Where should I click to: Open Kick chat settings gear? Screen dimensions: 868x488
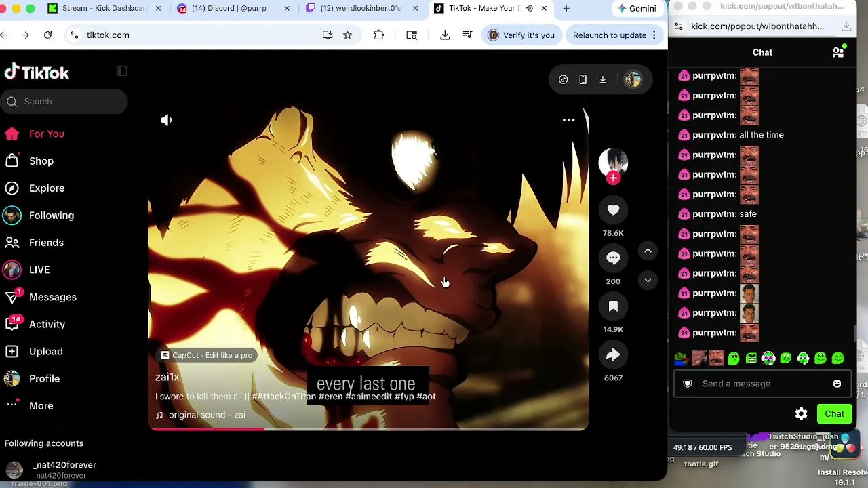tap(801, 414)
